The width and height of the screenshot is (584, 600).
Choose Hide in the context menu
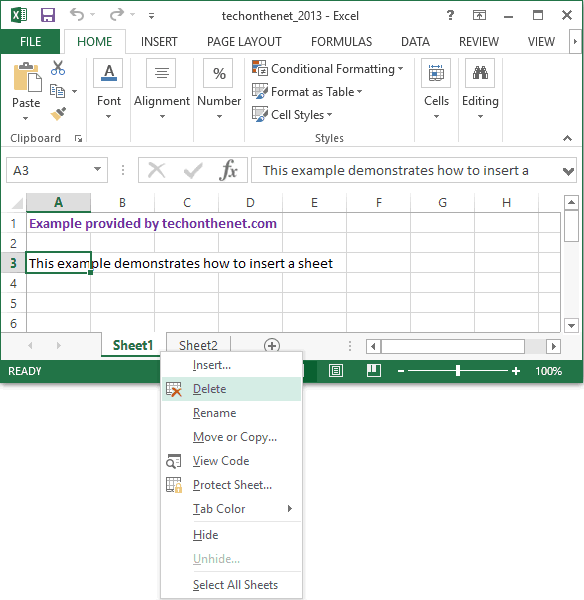click(231, 535)
